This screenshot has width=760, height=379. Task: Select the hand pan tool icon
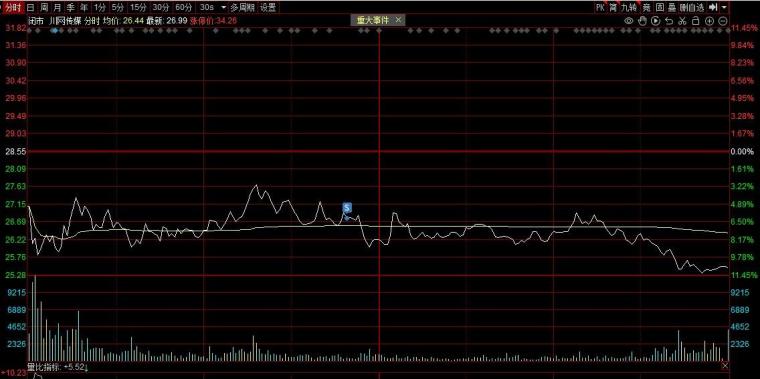point(642,21)
